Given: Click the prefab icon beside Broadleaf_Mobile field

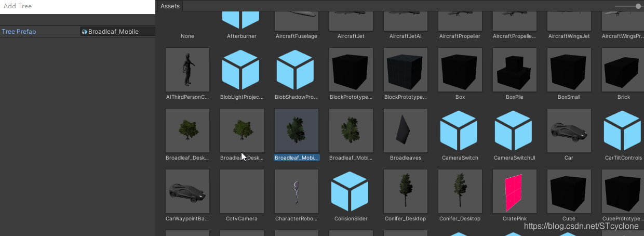Looking at the screenshot, I should point(84,32).
